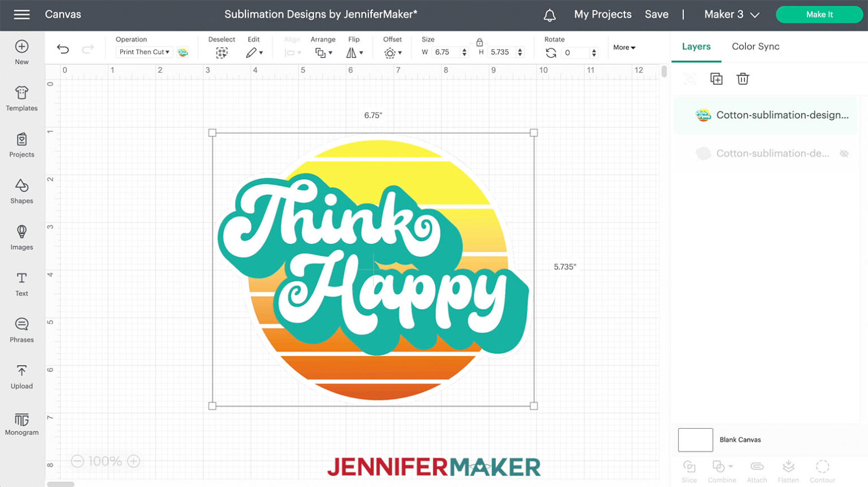Click the Attach tool

click(x=757, y=471)
